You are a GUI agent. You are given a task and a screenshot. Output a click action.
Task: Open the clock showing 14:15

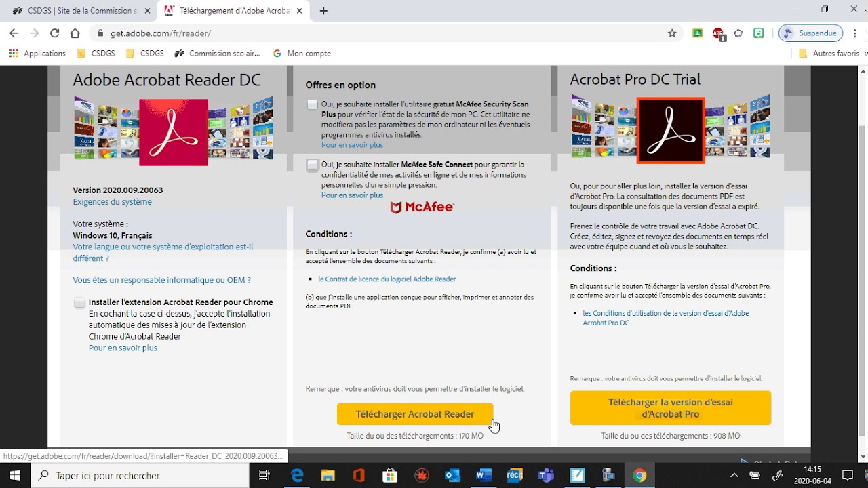812,476
